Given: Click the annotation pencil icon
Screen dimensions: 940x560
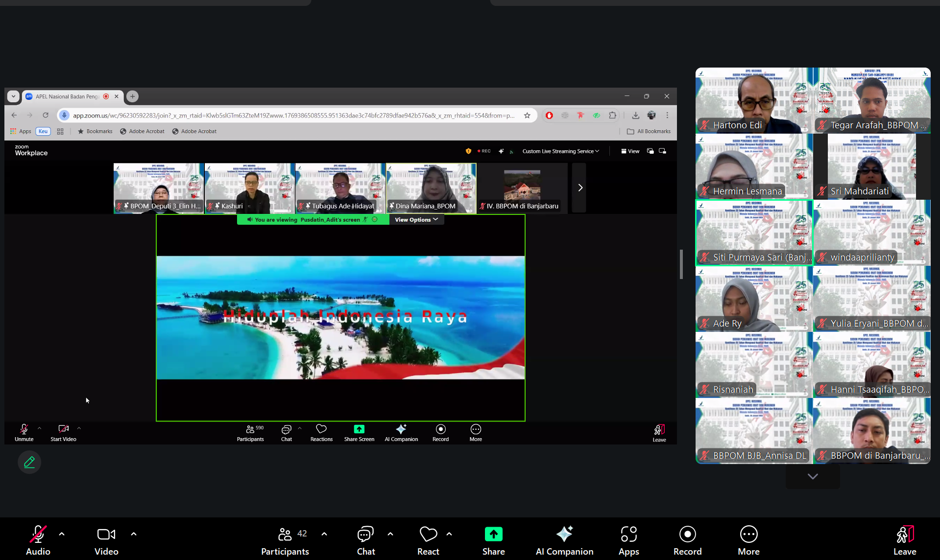Looking at the screenshot, I should (x=29, y=462).
